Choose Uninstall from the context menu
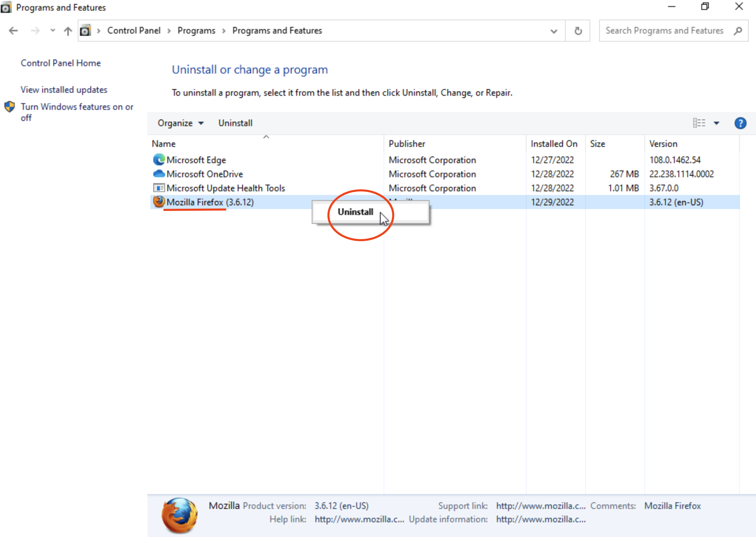Viewport: 756px width, 537px height. tap(355, 212)
